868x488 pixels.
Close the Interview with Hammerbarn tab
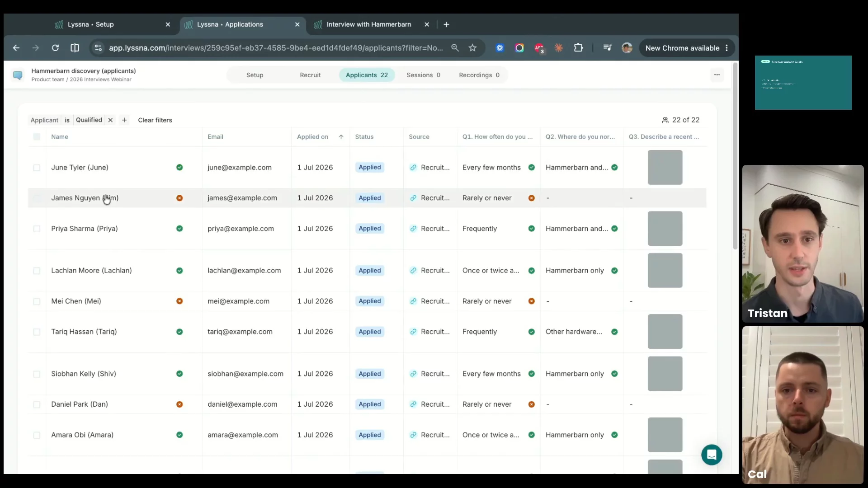(427, 24)
